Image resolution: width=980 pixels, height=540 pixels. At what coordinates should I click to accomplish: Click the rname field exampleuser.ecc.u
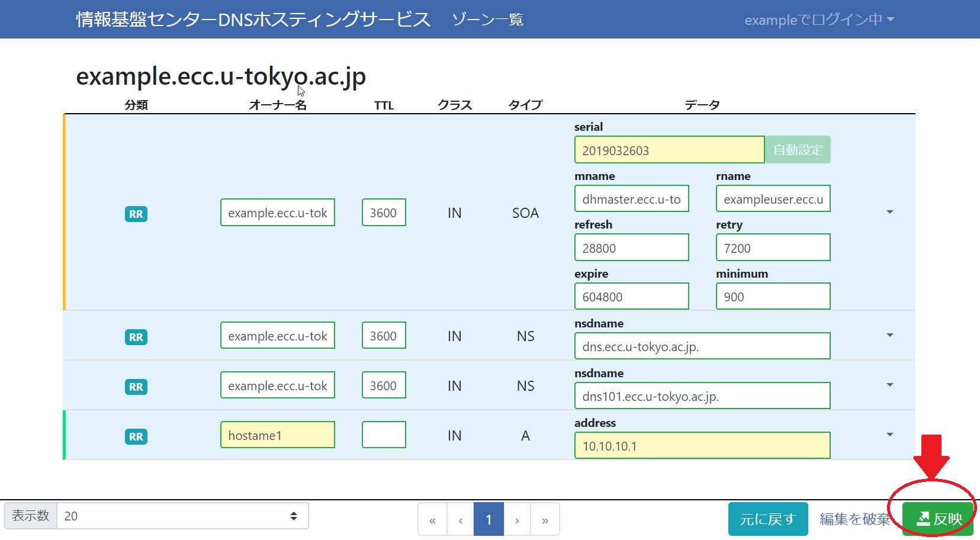[773, 199]
